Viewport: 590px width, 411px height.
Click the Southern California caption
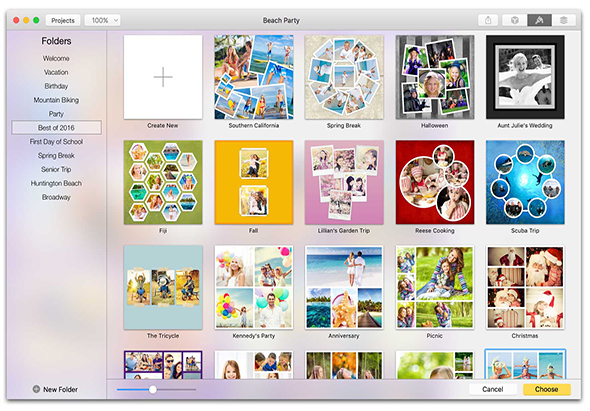point(254,125)
